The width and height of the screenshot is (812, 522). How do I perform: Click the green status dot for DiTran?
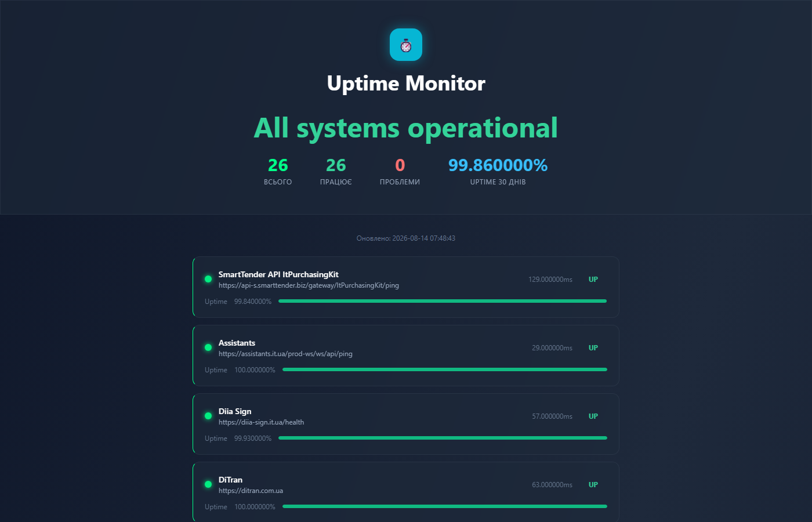click(208, 484)
